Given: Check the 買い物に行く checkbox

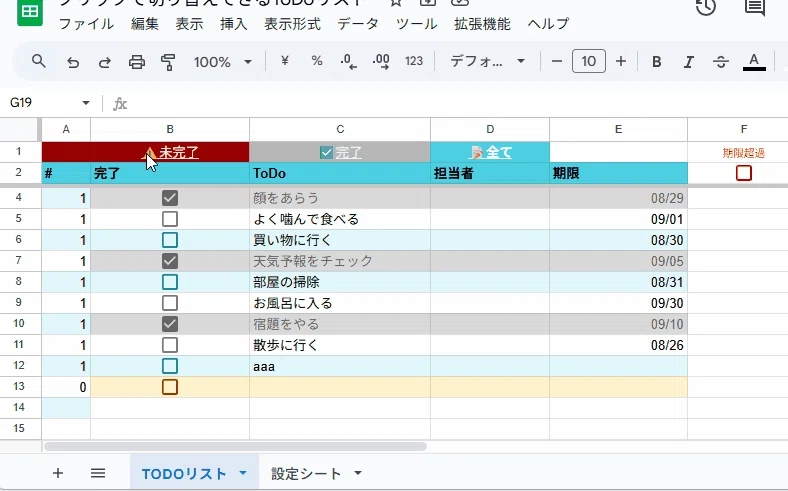Looking at the screenshot, I should click(170, 240).
